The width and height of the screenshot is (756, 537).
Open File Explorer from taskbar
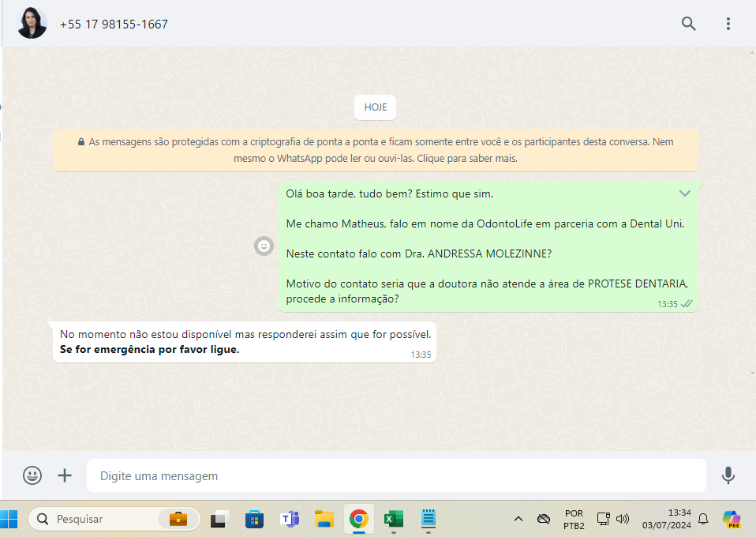pos(324,519)
